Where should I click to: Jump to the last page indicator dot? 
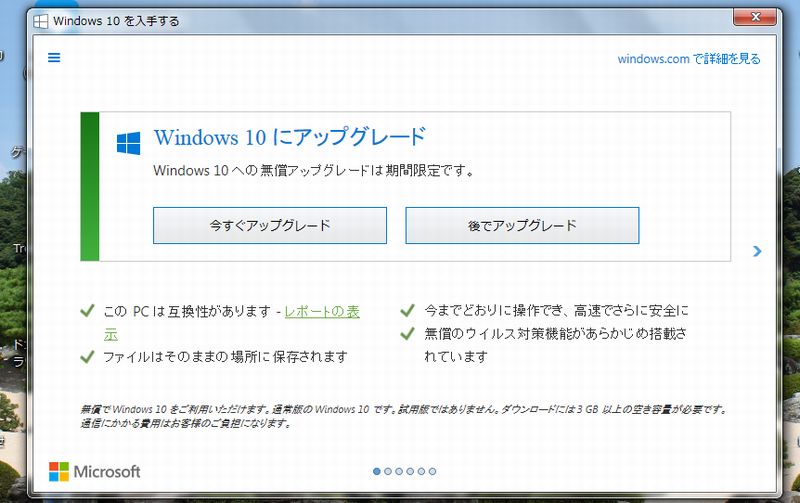click(x=432, y=471)
